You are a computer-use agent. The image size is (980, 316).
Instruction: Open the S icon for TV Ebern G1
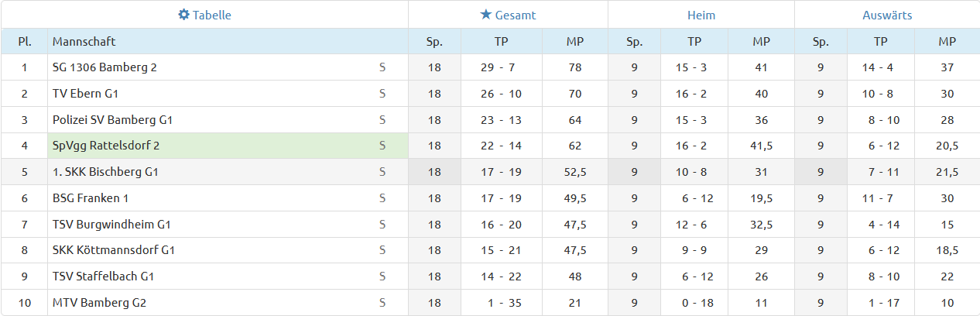[x=382, y=94]
